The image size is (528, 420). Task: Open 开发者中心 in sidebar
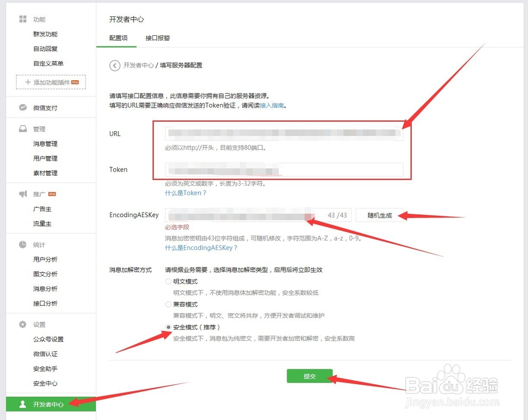pos(51,404)
